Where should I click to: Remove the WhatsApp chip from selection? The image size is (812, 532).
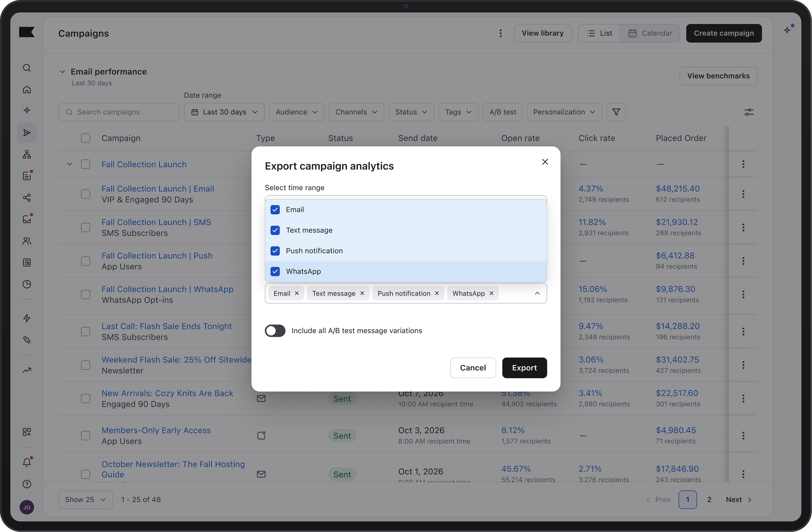(491, 293)
